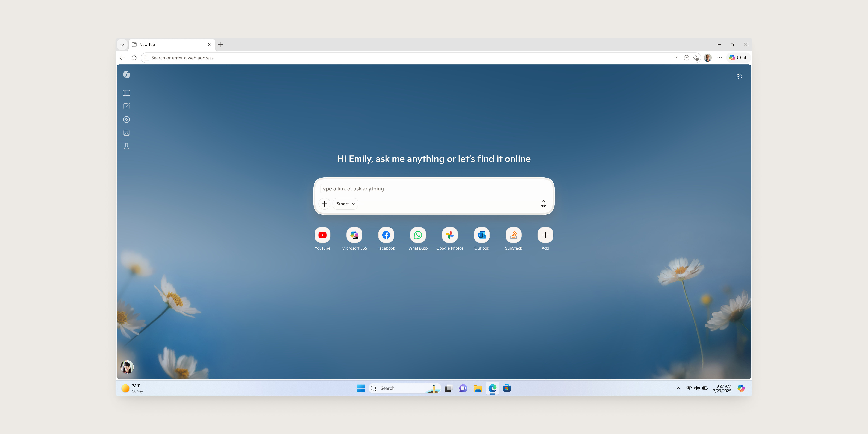Close the New Tab tab
The height and width of the screenshot is (434, 868).
(x=210, y=45)
